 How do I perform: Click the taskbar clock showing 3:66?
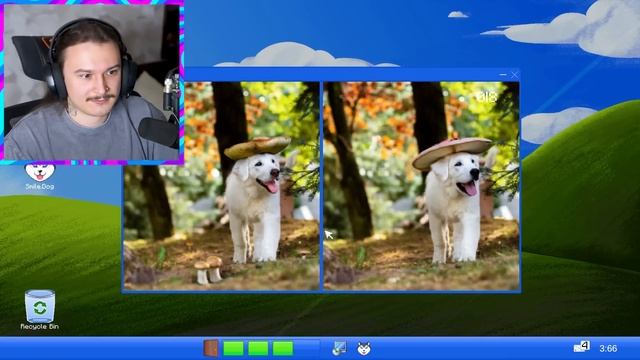[x=608, y=349]
